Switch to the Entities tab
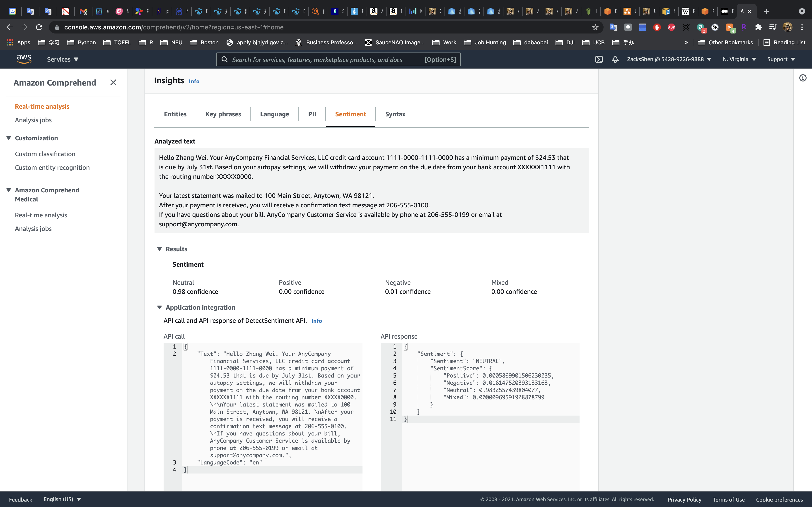 [175, 114]
